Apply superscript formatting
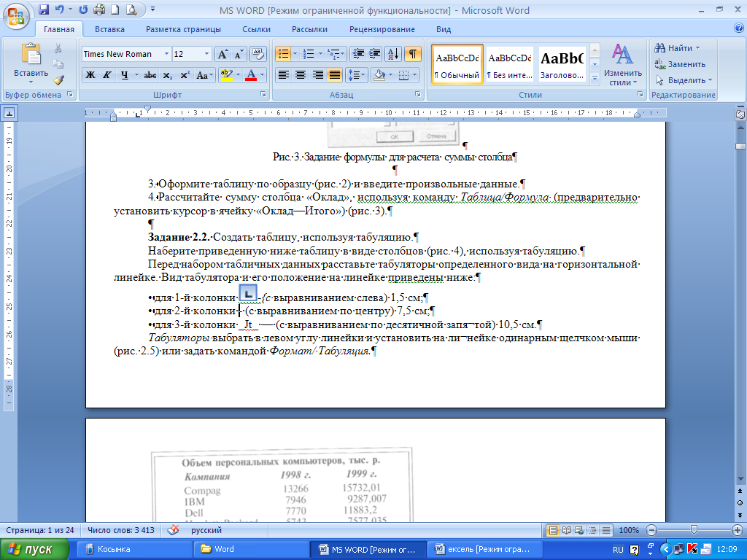The height and width of the screenshot is (560, 747). tap(185, 75)
